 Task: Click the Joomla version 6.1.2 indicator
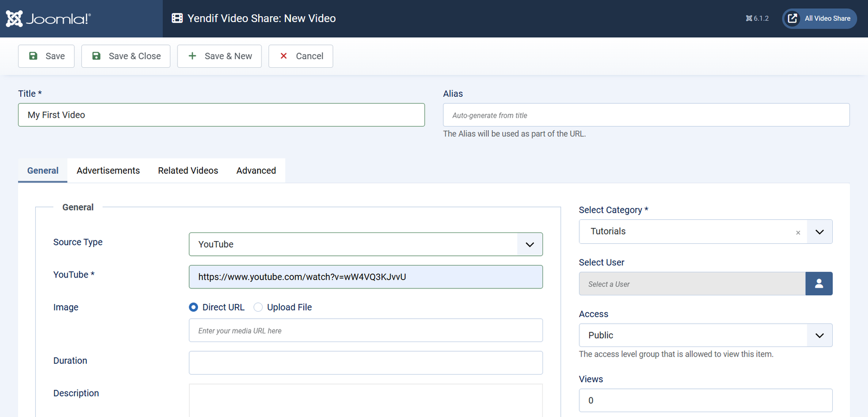757,18
